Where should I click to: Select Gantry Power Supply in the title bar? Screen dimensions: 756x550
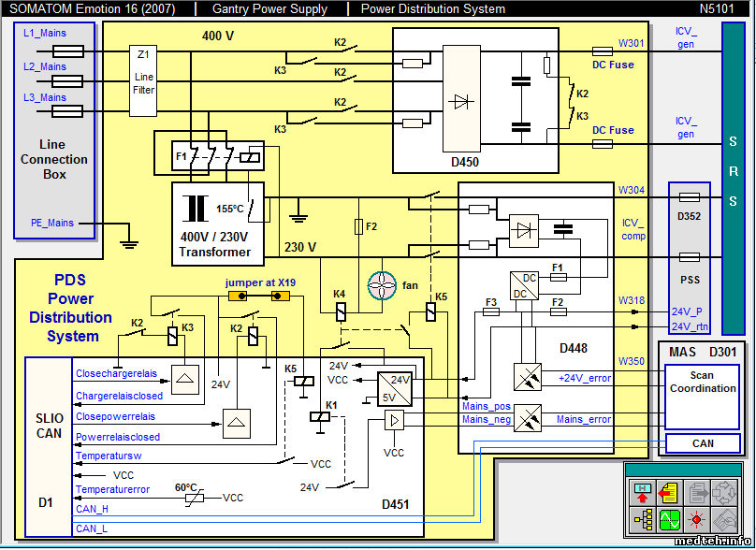pos(269,9)
